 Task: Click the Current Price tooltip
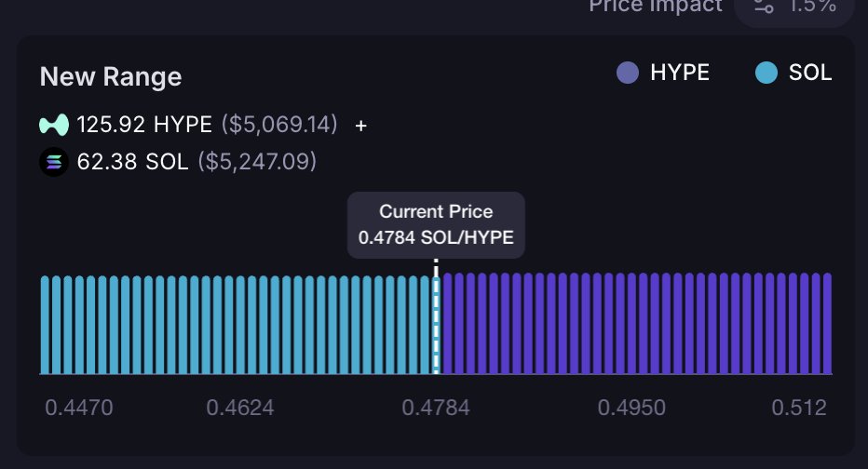tap(436, 224)
